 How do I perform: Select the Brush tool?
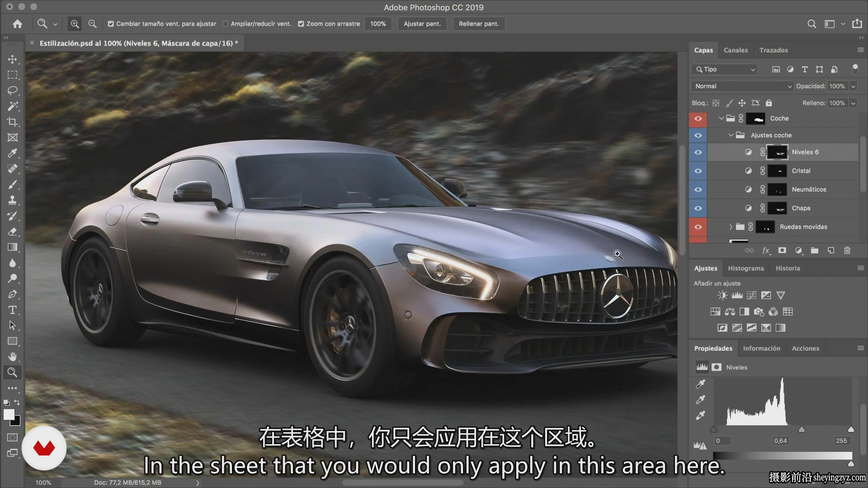pyautogui.click(x=12, y=184)
